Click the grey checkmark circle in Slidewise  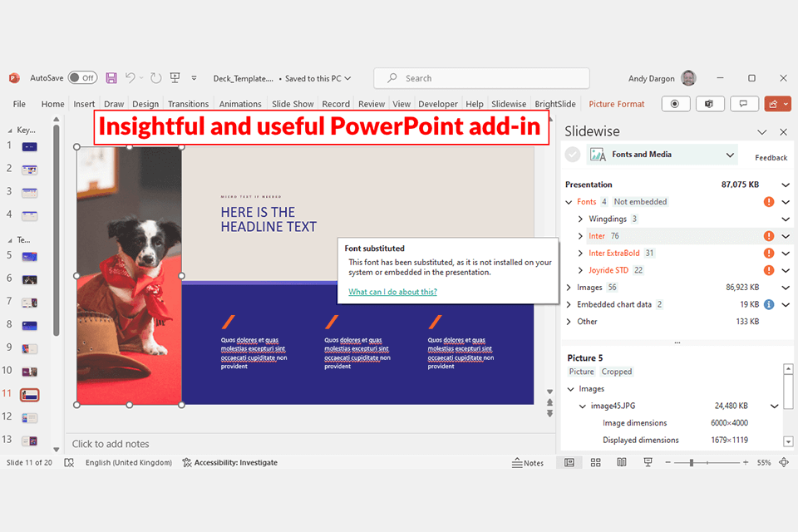(573, 155)
